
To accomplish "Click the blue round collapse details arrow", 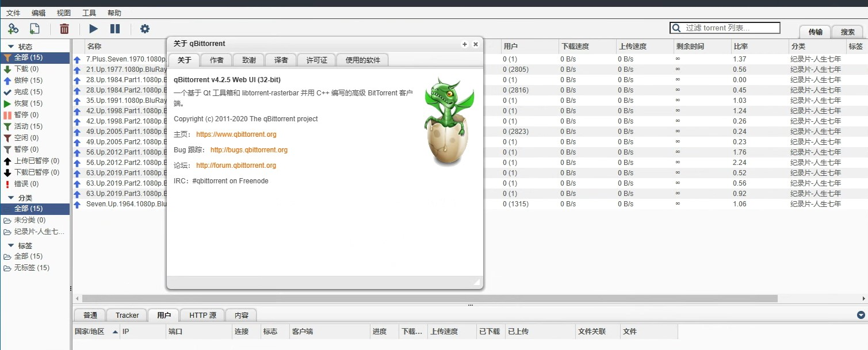I will pos(861,315).
